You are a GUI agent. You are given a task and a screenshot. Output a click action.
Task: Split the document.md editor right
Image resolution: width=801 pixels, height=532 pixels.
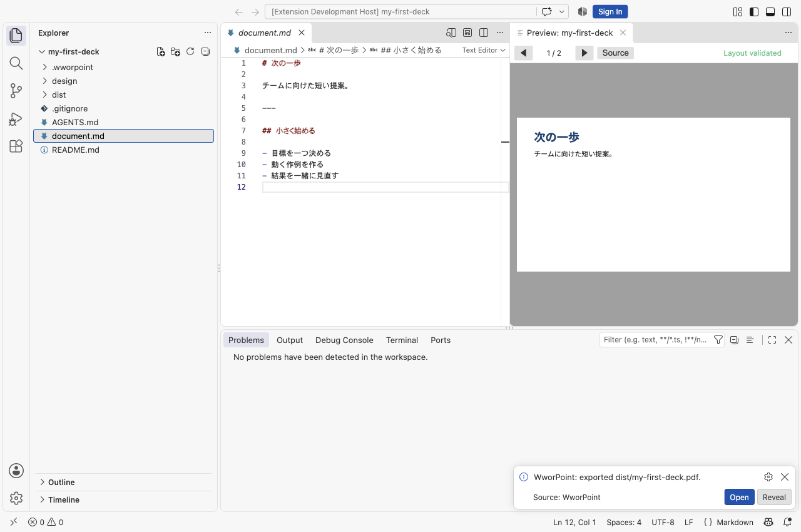484,33
